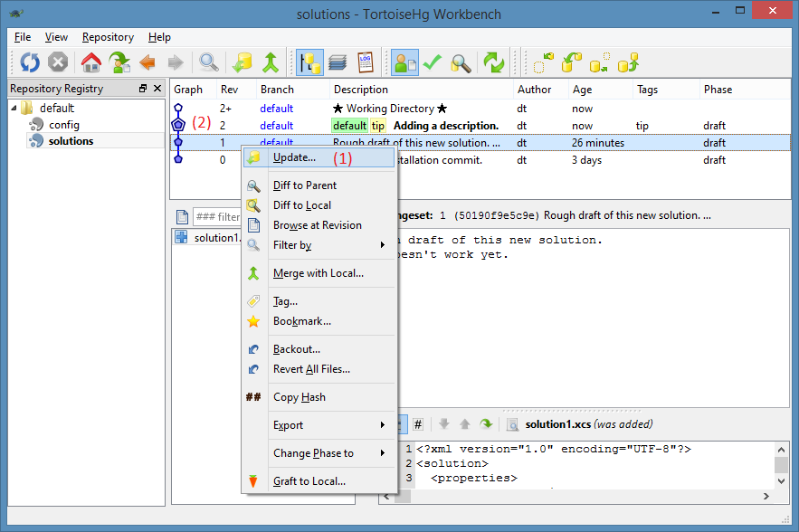This screenshot has height=532, width=799.
Task: Click the green arrow with person icon in toolbar
Action: [119, 62]
